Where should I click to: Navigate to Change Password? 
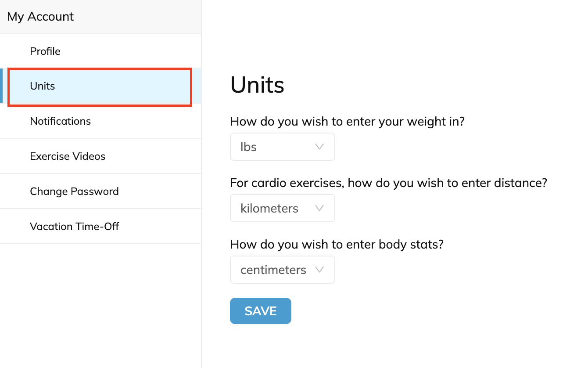coord(74,191)
